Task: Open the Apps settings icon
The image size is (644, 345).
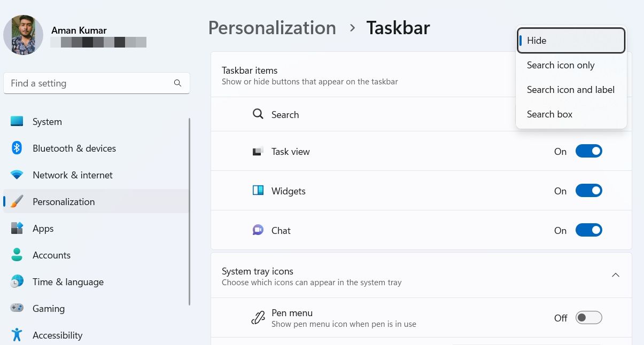Action: pos(17,228)
